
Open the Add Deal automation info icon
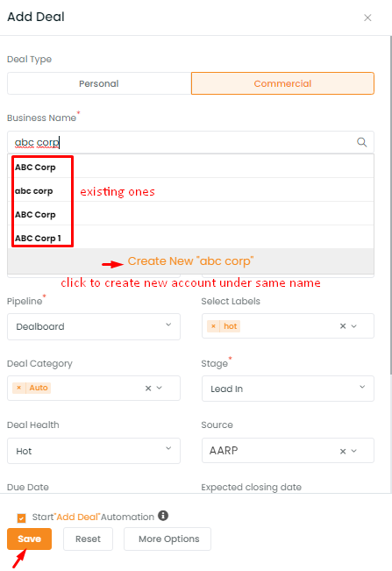pyautogui.click(x=163, y=516)
